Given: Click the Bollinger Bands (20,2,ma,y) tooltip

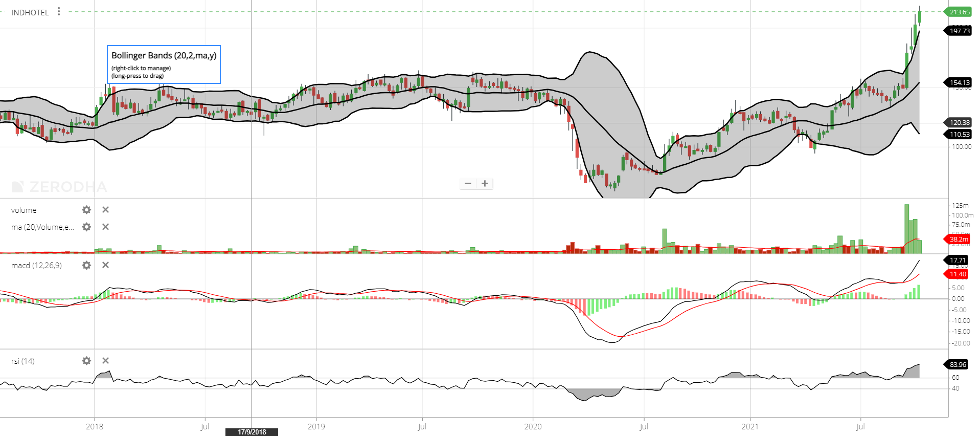Looking at the screenshot, I should [164, 64].
